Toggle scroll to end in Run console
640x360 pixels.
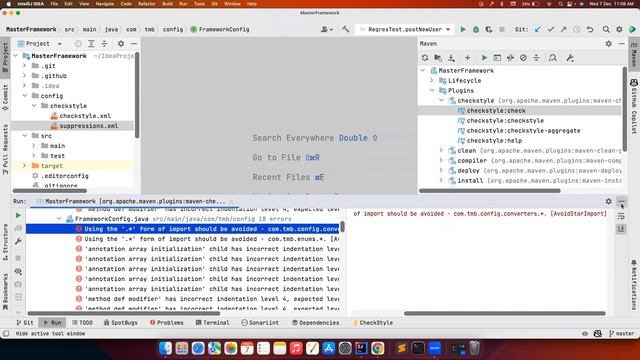pyautogui.click(x=621, y=229)
